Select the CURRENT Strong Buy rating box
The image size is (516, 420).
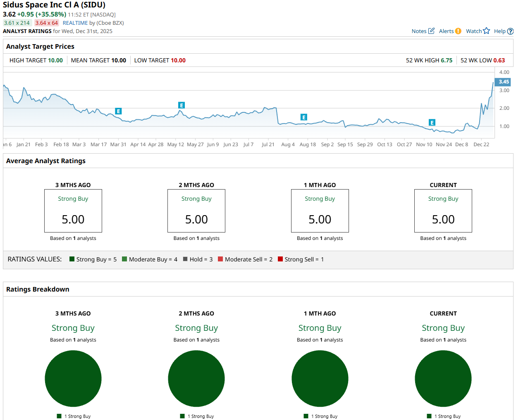[x=443, y=211]
